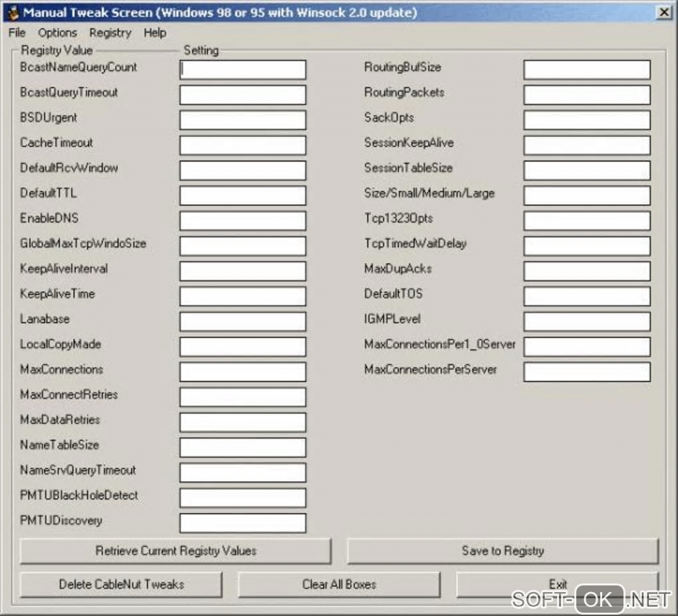Click the CableNut app icon in title bar
This screenshot has height=616, width=678.
coord(13,12)
